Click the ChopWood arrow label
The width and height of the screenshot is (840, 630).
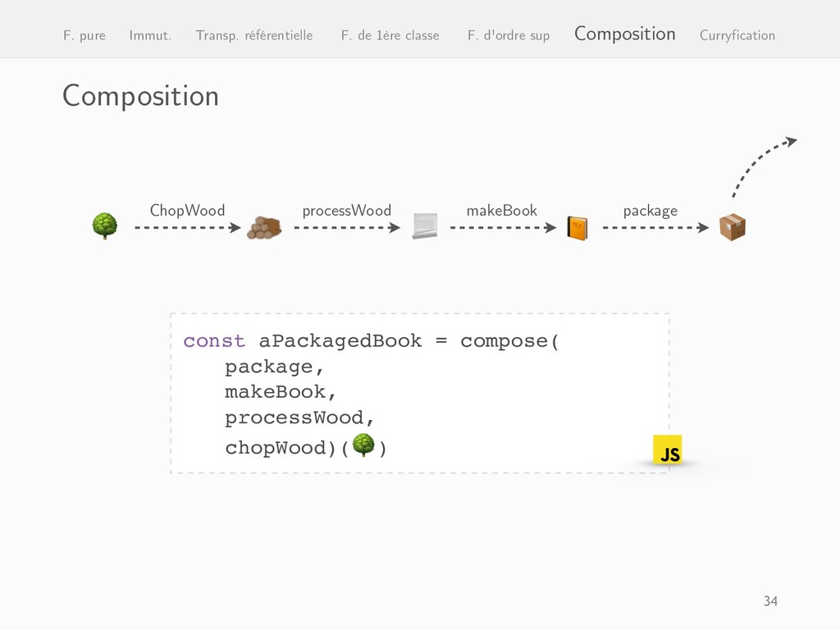coord(188,210)
